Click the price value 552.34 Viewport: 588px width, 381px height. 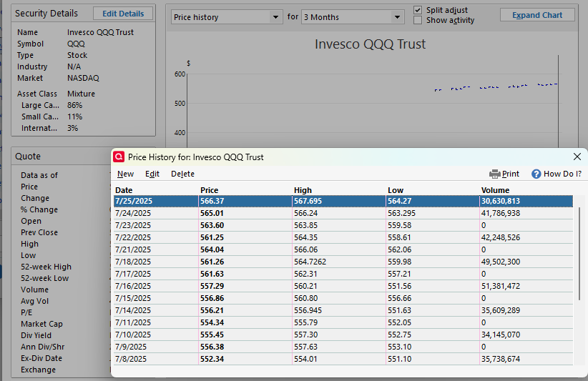[x=212, y=359]
